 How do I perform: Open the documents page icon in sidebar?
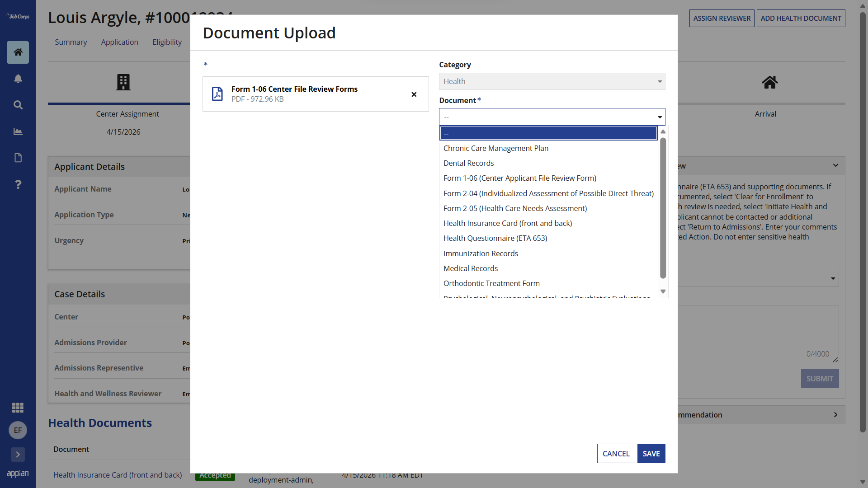point(18,158)
